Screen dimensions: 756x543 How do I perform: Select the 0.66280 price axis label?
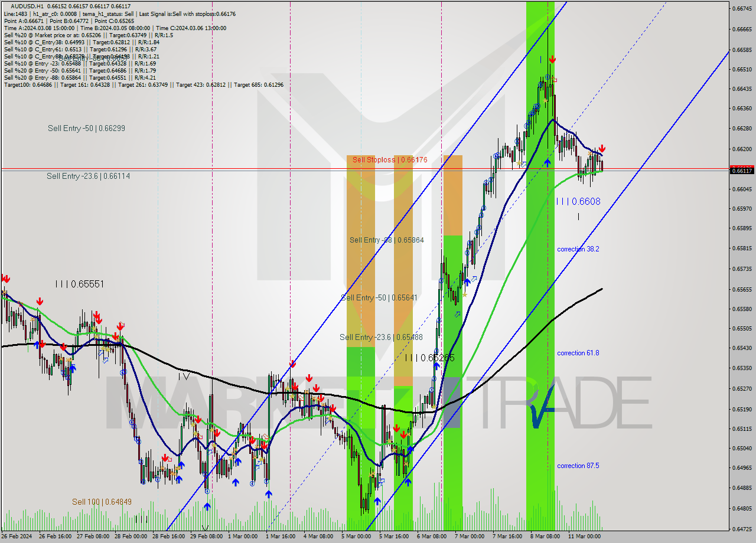click(742, 128)
